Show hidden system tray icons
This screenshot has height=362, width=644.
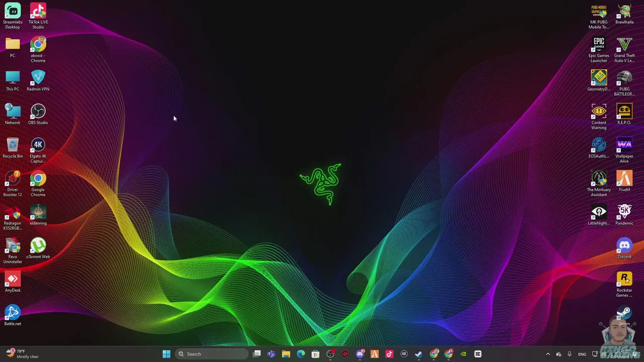pos(548,354)
